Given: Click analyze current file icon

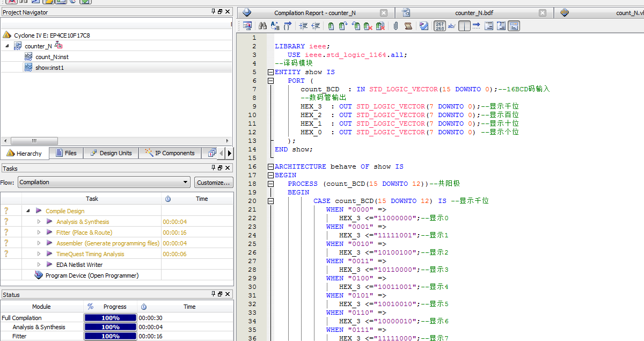Looking at the screenshot, I should [x=424, y=25].
